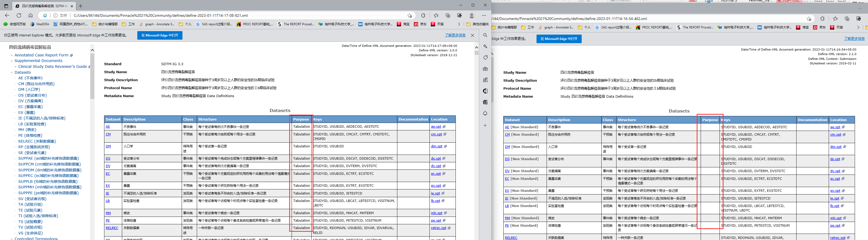Viewport: 868px width, 240px height.
Task: Show more bookmarks chevron in left window
Action: [459, 24]
